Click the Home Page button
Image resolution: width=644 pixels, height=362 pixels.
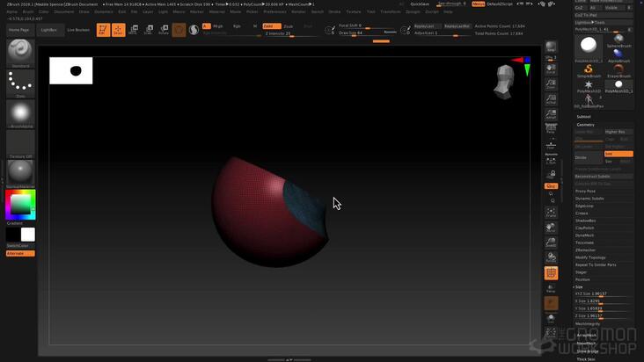click(18, 30)
